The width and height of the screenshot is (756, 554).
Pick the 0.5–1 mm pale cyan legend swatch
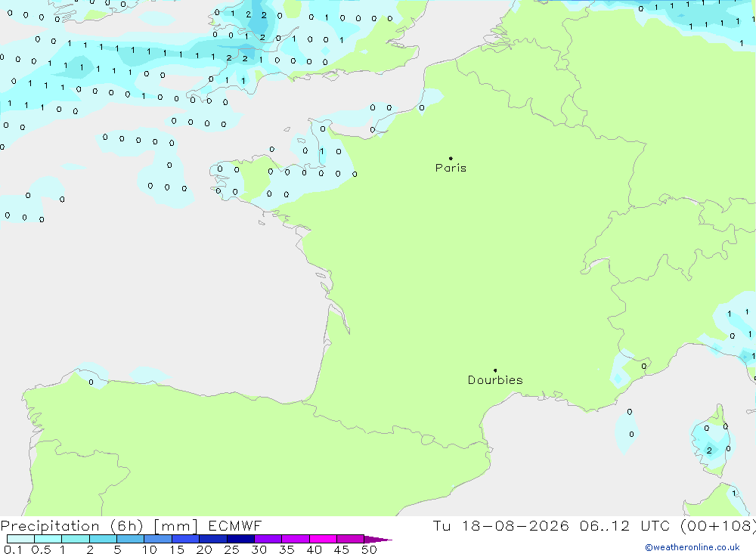48,539
